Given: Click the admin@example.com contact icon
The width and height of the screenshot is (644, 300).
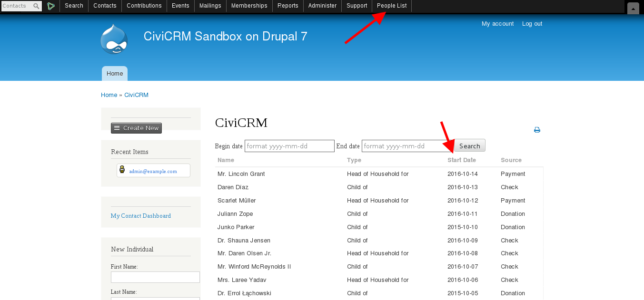Looking at the screenshot, I should click(122, 170).
